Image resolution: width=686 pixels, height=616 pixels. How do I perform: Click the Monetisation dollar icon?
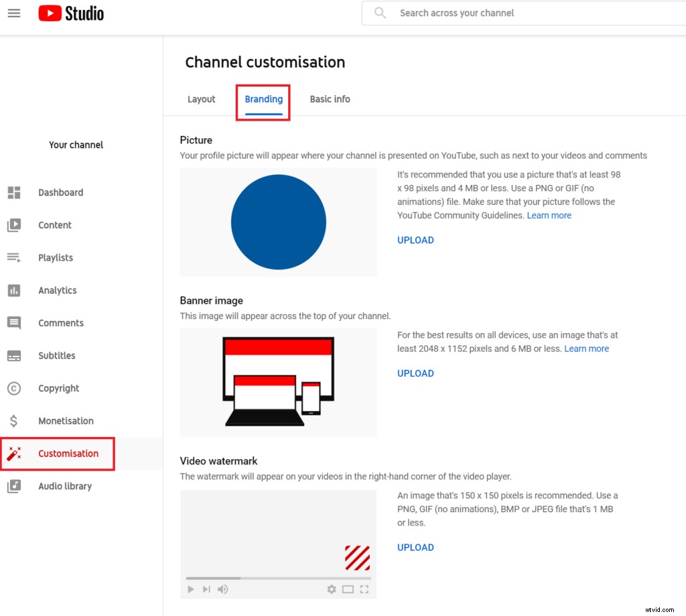pos(14,420)
